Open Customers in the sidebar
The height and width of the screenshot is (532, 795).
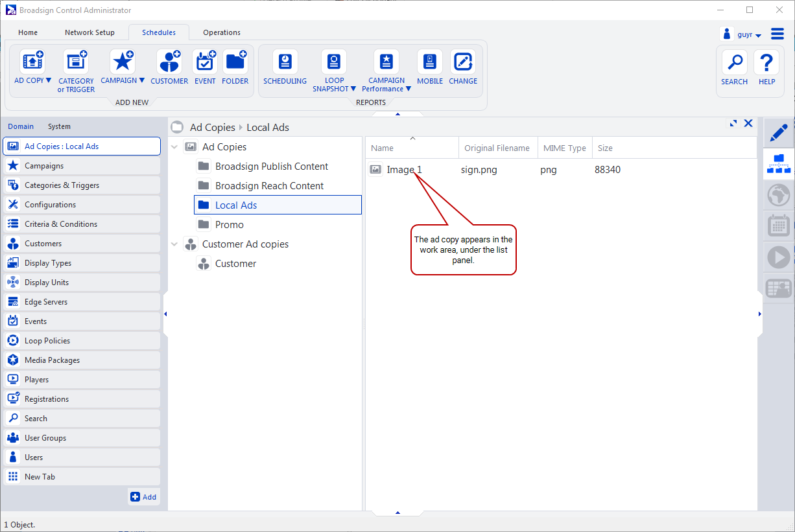pos(82,244)
